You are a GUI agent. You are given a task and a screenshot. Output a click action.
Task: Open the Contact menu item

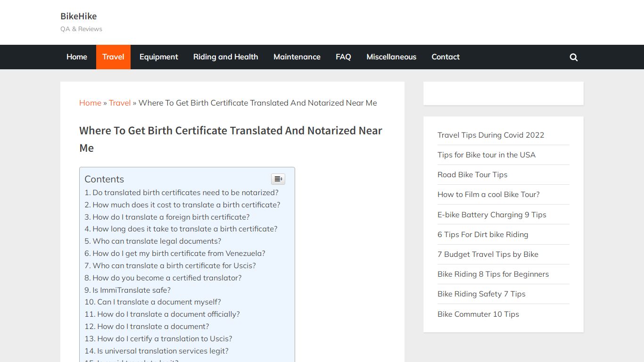point(446,57)
